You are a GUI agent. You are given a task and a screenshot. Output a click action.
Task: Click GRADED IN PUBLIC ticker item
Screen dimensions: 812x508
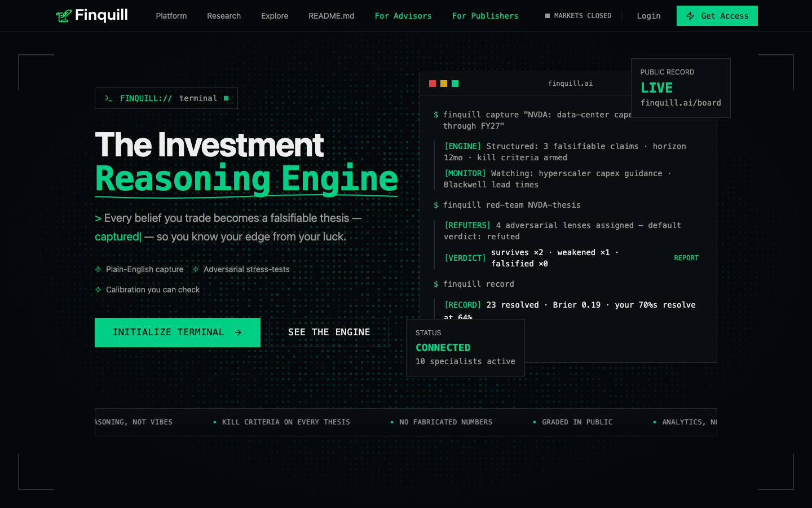tap(577, 422)
